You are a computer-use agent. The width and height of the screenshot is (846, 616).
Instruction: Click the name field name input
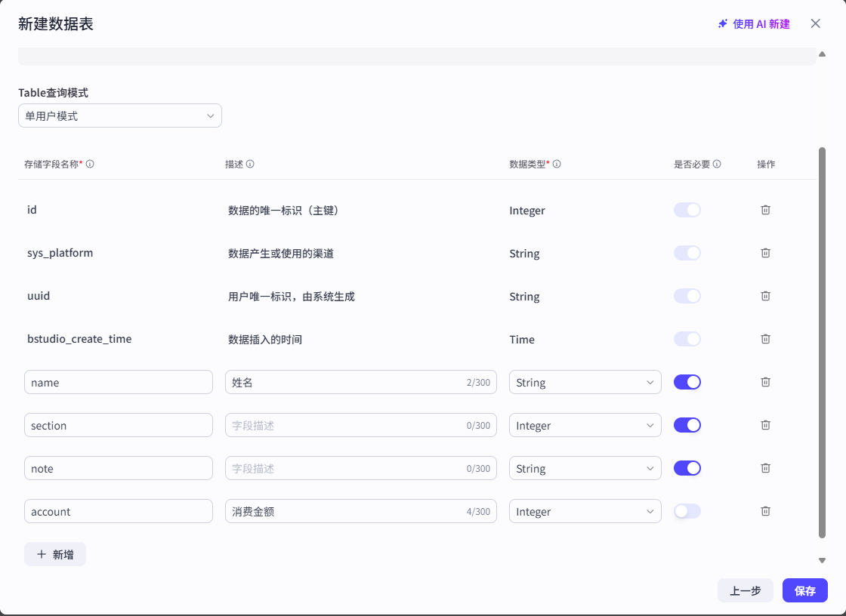point(118,382)
